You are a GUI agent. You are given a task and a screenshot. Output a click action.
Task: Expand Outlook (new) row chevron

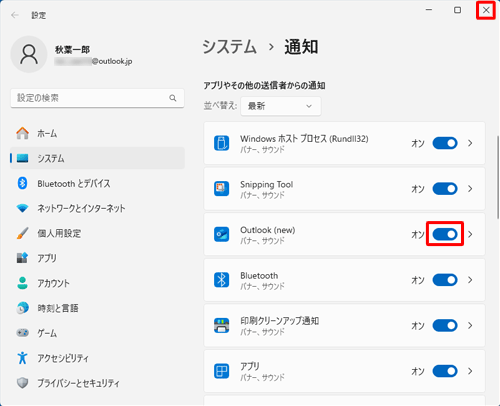coord(470,234)
